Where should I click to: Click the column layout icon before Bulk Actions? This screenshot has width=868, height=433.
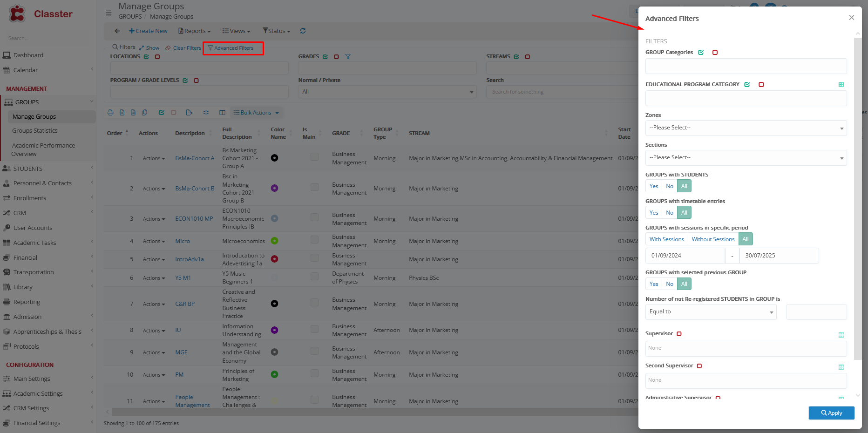(x=222, y=113)
